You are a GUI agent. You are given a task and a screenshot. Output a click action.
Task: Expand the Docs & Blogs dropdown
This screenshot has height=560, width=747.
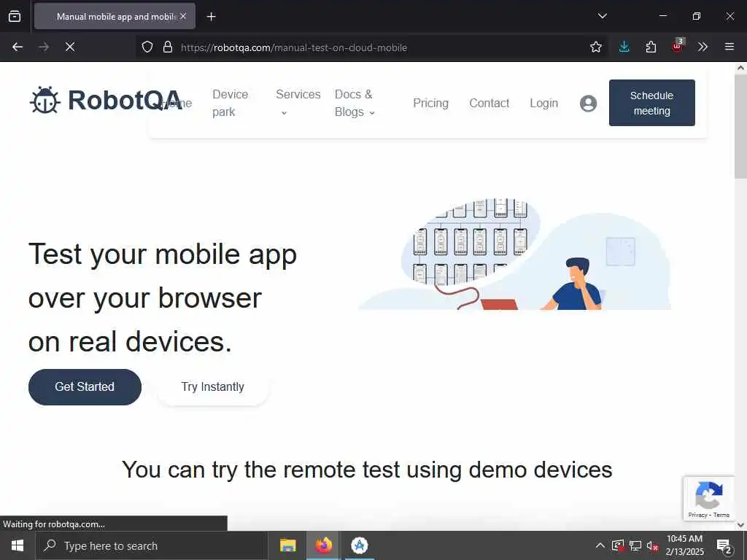click(355, 103)
